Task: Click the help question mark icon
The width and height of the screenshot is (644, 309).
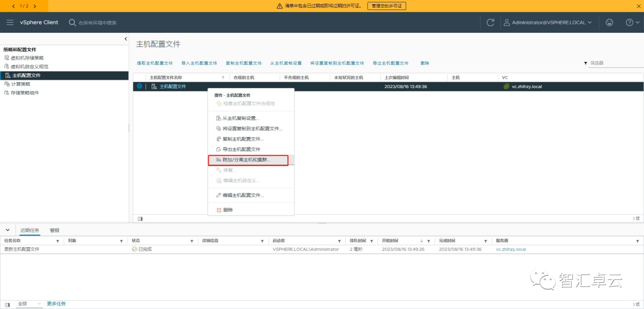Action: coord(629,23)
